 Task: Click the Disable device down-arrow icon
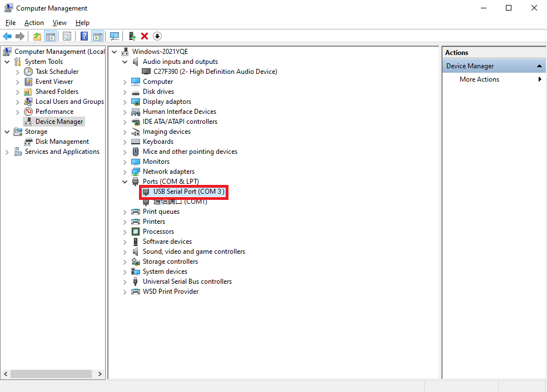157,36
